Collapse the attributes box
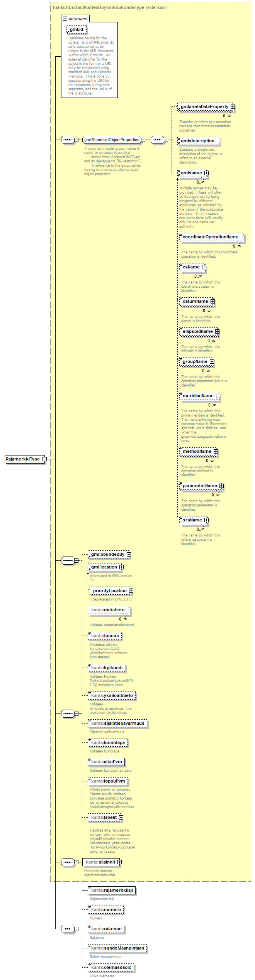 pyautogui.click(x=65, y=19)
